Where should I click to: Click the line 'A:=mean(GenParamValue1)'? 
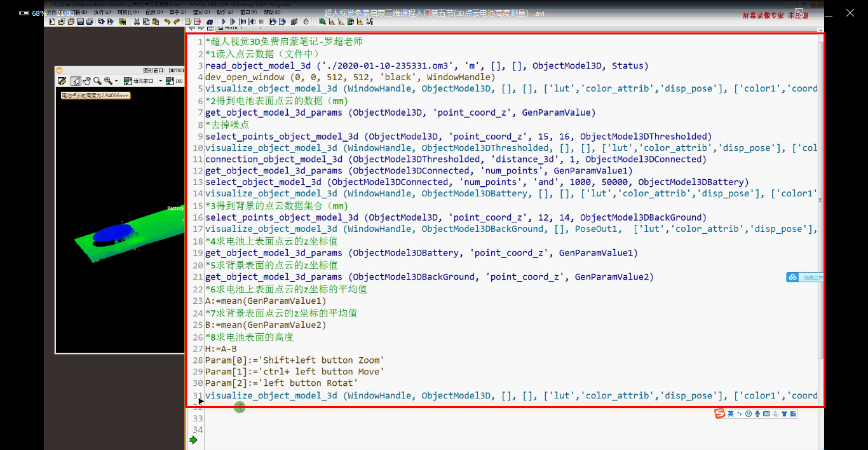(x=266, y=301)
